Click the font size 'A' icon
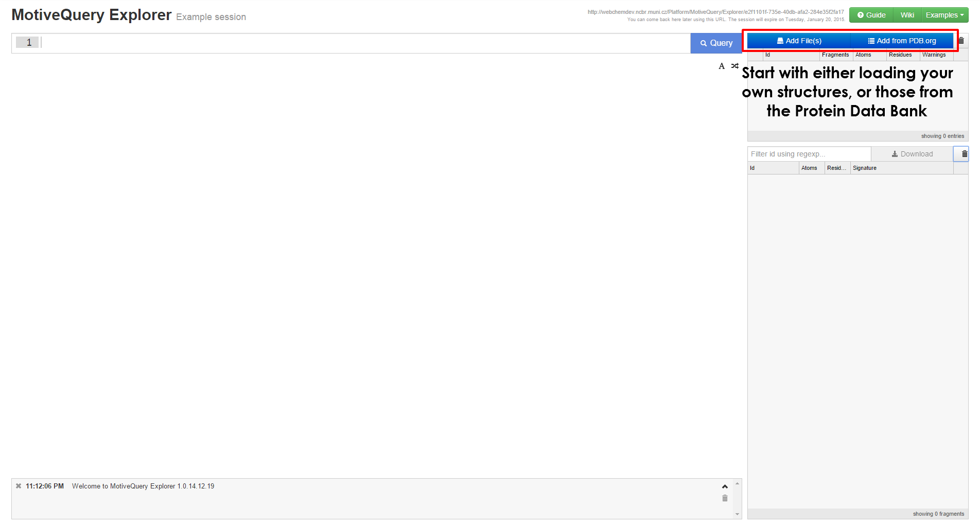Viewport: 980px width, 524px height. 722,66
